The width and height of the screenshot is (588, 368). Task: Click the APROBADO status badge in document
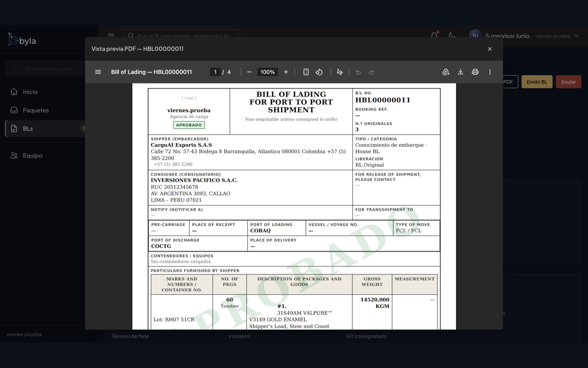click(189, 125)
